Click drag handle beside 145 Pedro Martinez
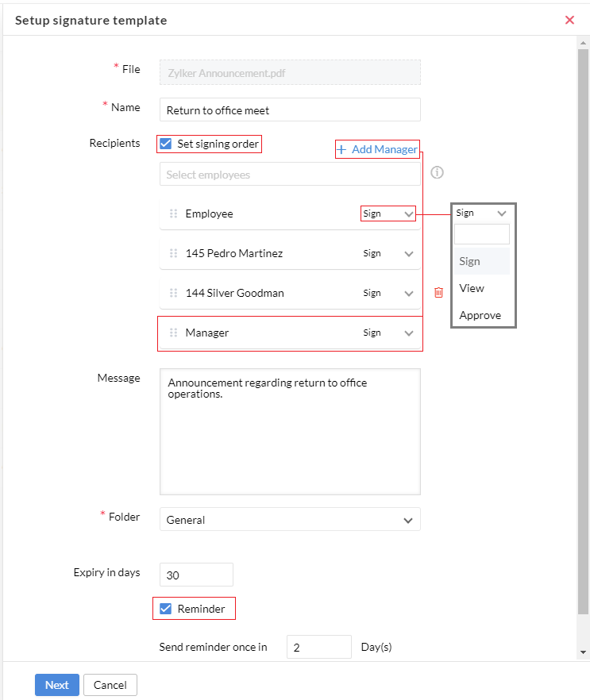590x700 pixels. [173, 253]
